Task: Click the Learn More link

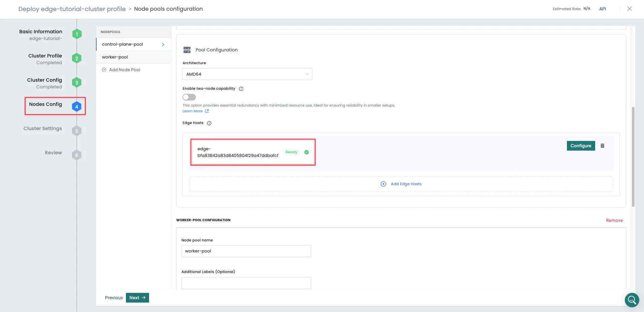Action: tap(193, 111)
